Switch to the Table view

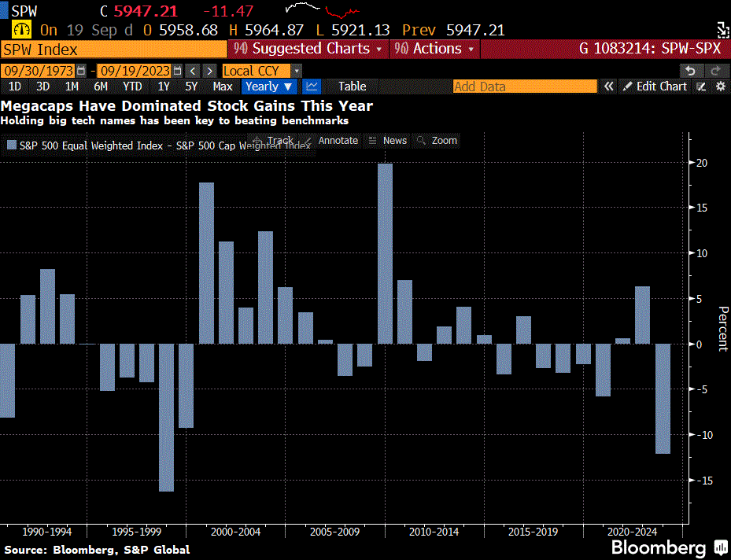pyautogui.click(x=352, y=87)
